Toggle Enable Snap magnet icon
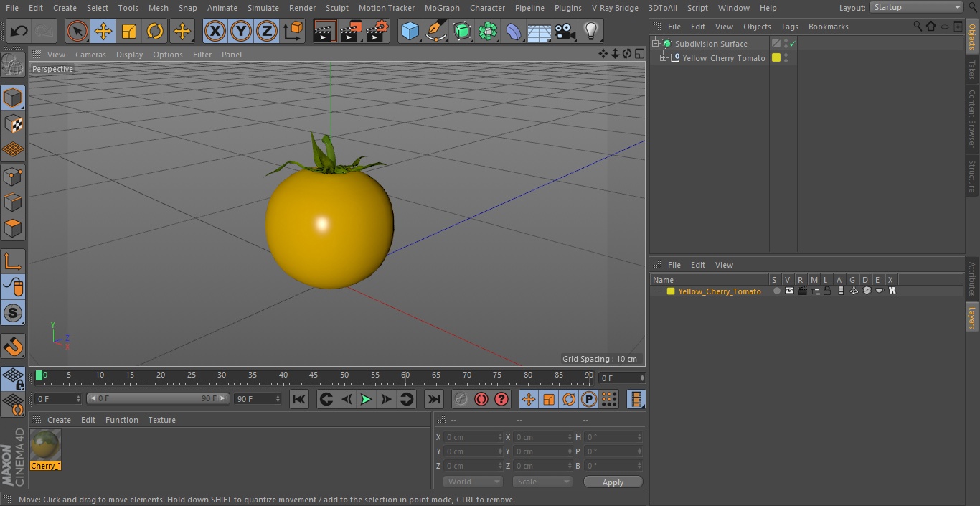The width and height of the screenshot is (980, 506). click(13, 346)
